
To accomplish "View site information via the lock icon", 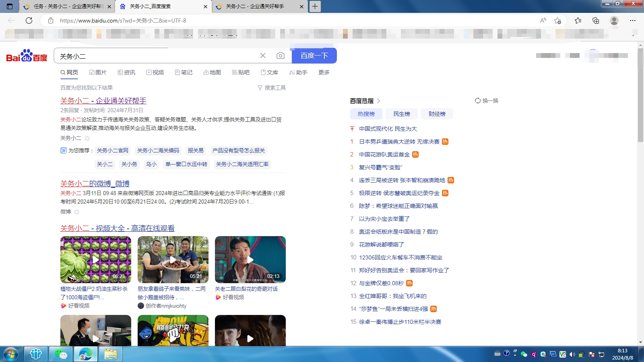I will coord(51,21).
